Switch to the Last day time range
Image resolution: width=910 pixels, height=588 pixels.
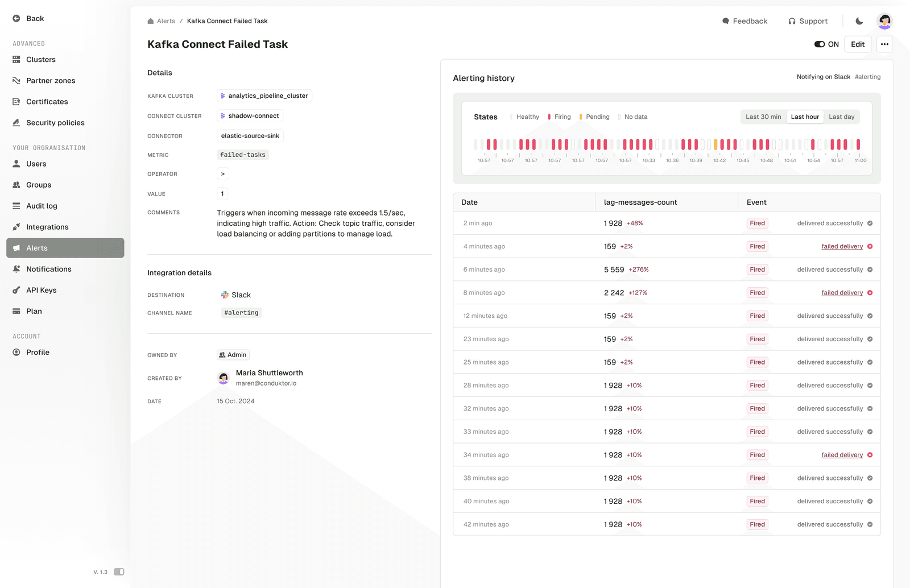pyautogui.click(x=842, y=117)
